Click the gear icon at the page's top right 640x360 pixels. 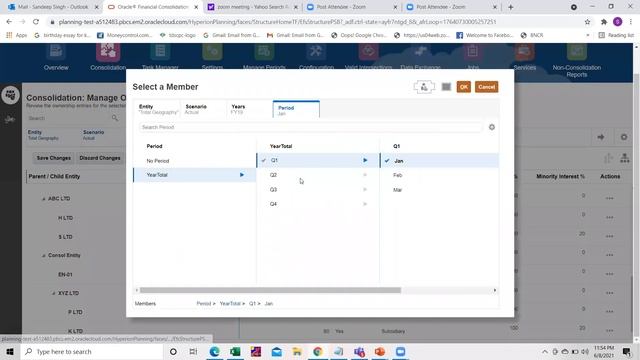click(x=624, y=137)
